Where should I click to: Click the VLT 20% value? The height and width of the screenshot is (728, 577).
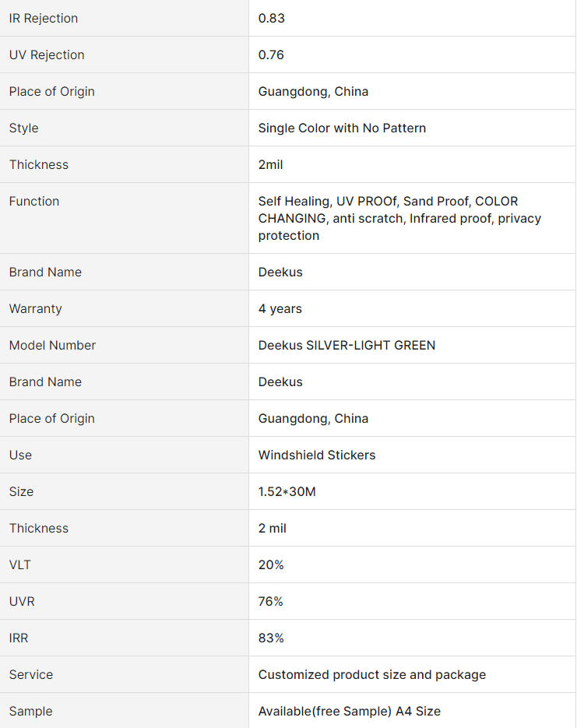pos(271,565)
